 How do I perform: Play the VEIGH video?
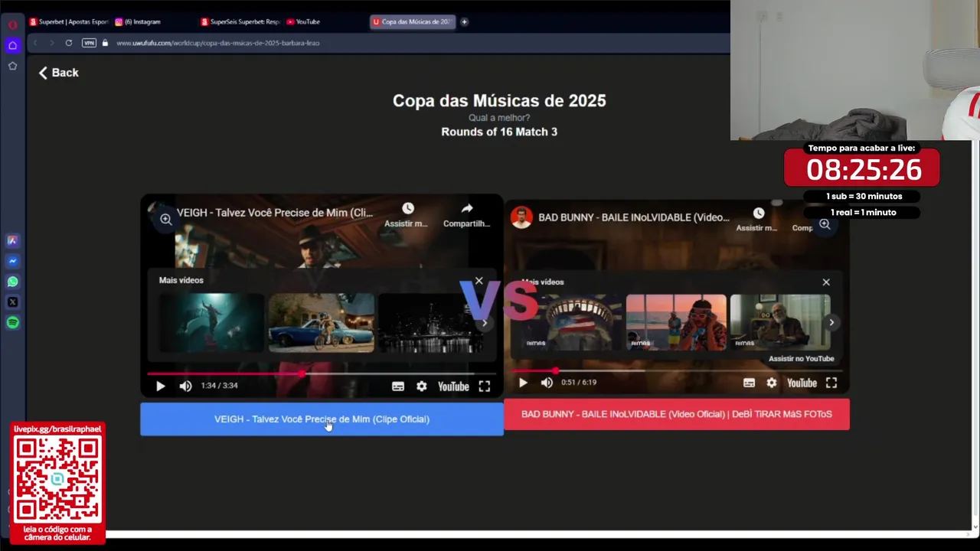tap(160, 386)
